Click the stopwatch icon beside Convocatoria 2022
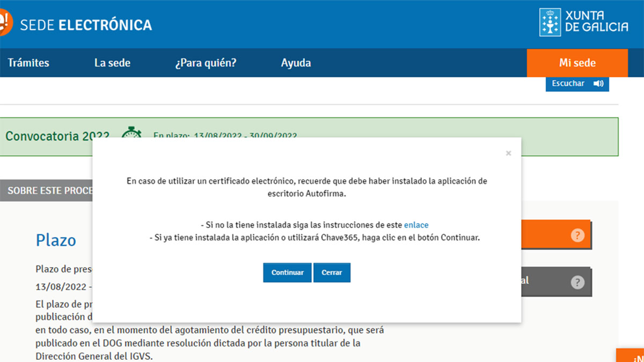Viewport: 644px width, 362px height. (131, 134)
